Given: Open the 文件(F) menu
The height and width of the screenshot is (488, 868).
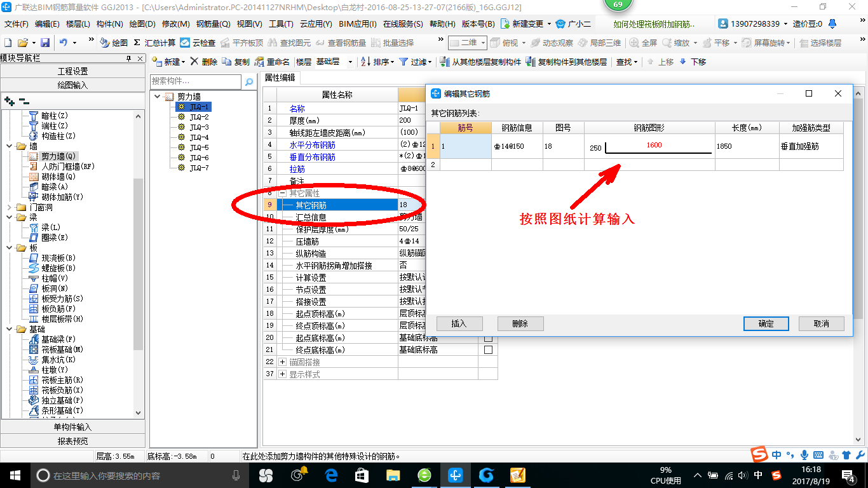Looking at the screenshot, I should 17,24.
